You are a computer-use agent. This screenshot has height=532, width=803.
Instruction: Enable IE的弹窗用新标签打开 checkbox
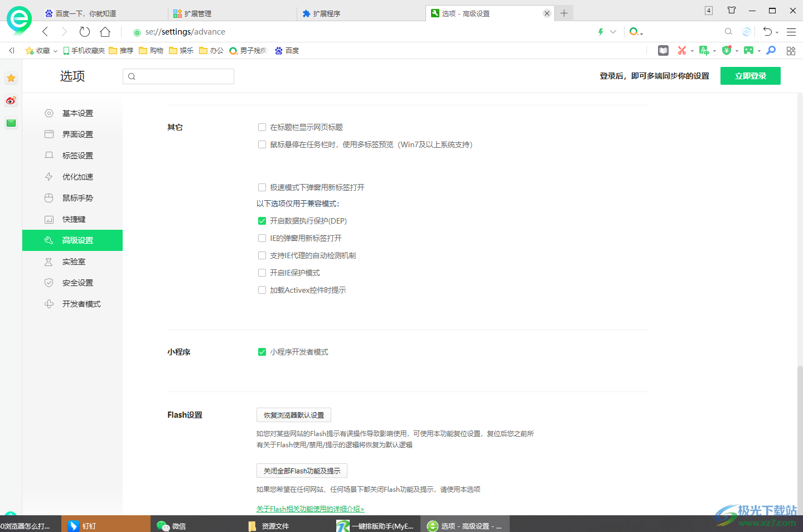coord(262,238)
